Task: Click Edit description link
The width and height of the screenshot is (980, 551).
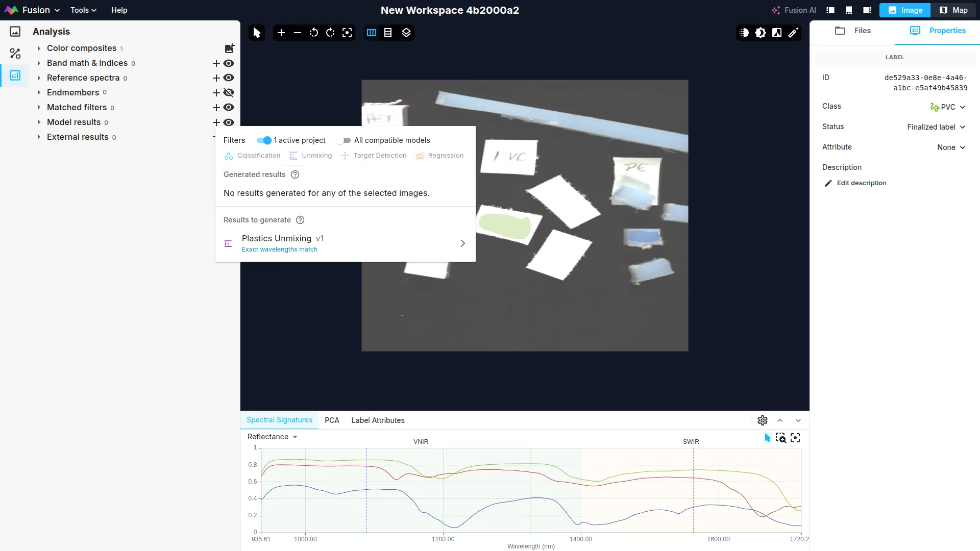Action: [861, 183]
